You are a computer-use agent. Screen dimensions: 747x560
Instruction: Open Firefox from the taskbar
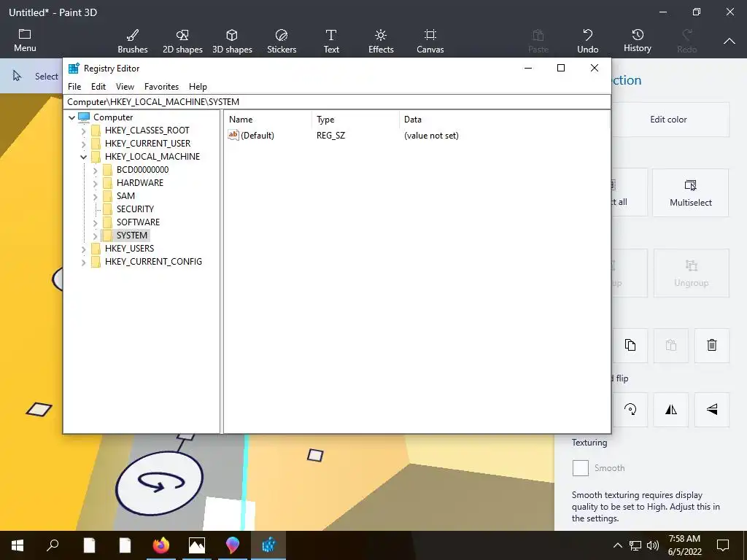[161, 545]
